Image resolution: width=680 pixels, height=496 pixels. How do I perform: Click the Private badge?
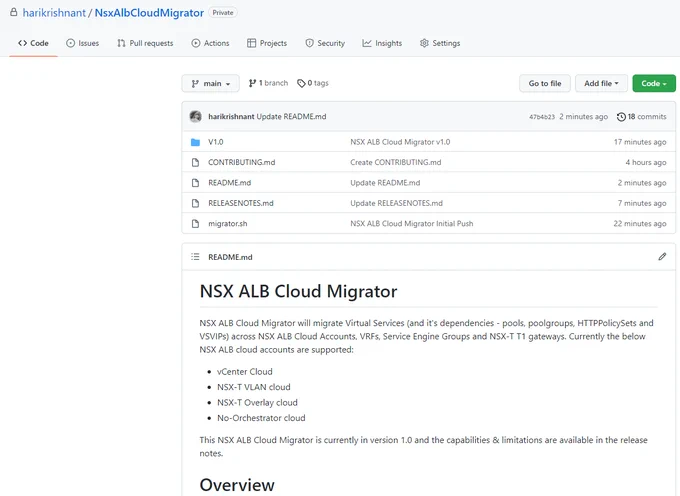(x=223, y=13)
